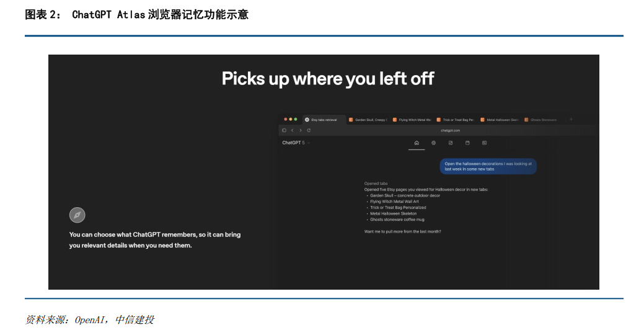Select the last header icon on the right
The width and height of the screenshot is (644, 330).
[x=484, y=143]
